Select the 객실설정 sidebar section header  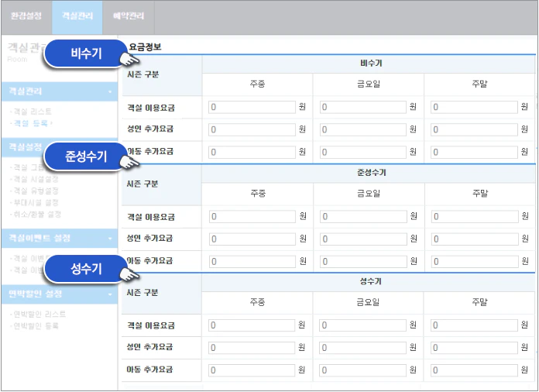60,147
